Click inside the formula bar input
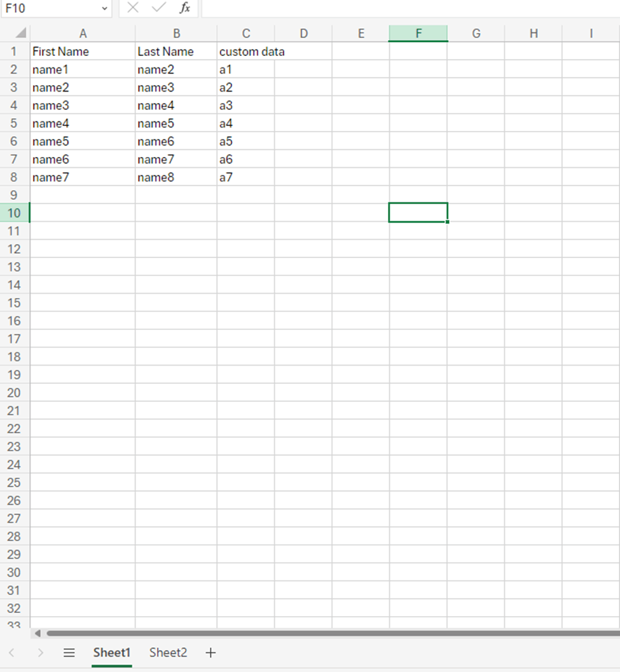 click(411, 8)
